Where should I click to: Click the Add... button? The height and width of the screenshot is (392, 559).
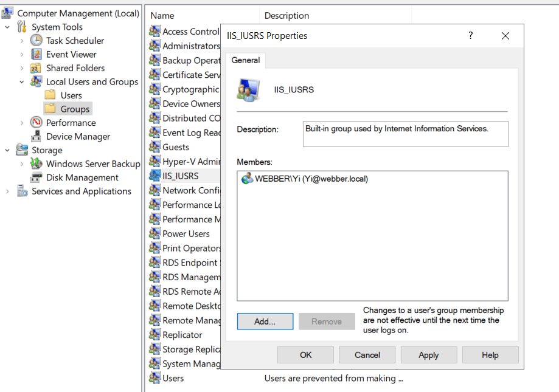[265, 322]
